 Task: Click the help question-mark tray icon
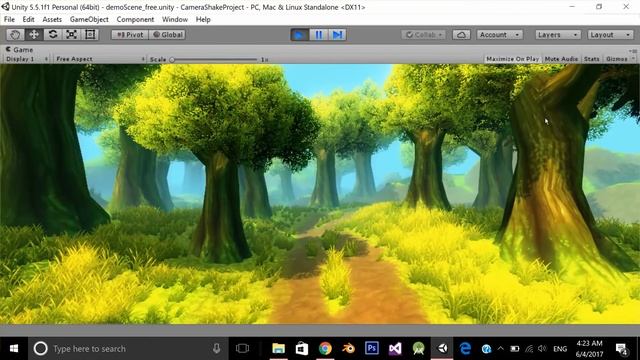point(486,349)
